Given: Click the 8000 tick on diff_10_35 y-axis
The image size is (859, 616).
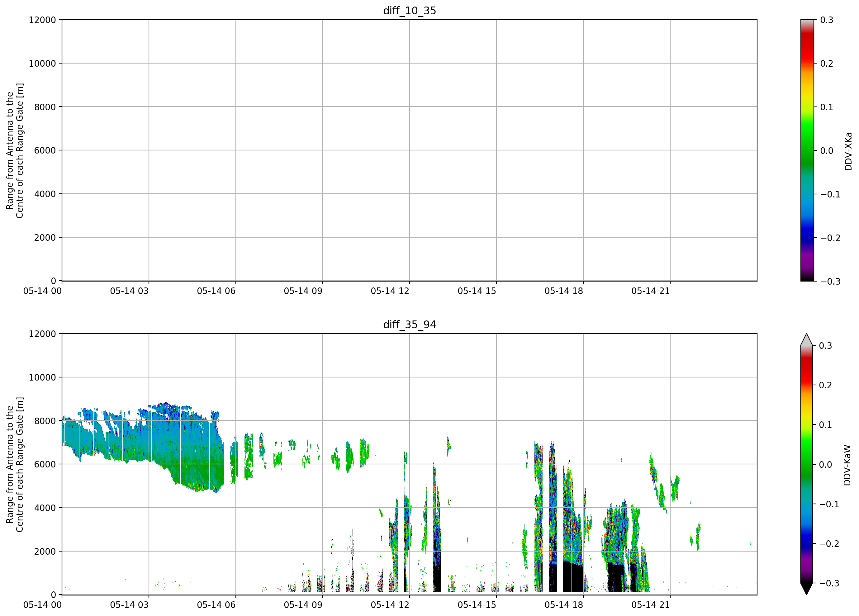Looking at the screenshot, I should point(45,107).
